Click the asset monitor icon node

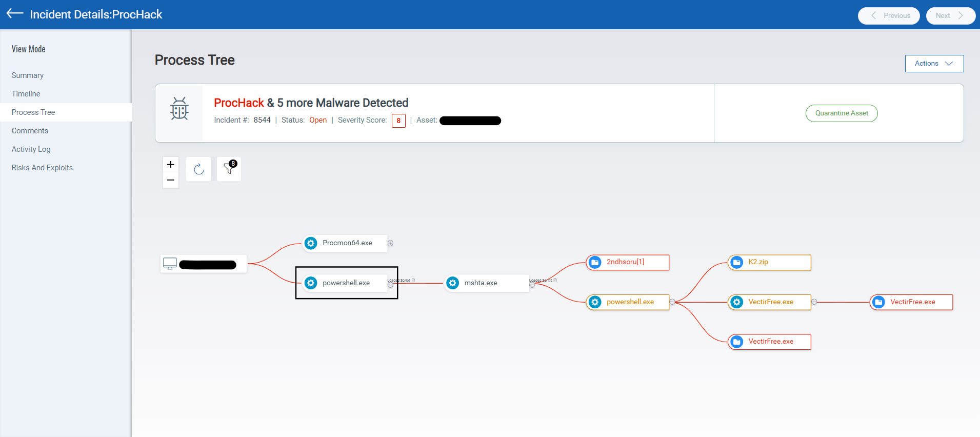pos(170,264)
